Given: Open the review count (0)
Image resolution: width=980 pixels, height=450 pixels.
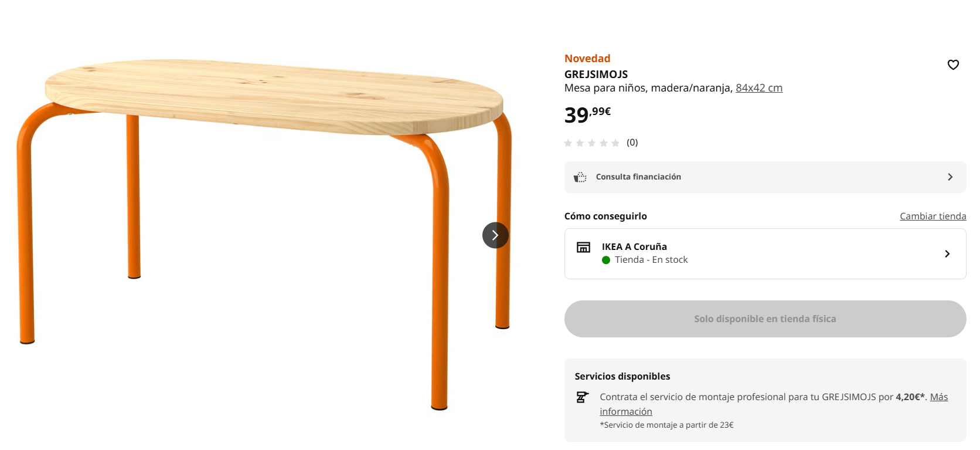Looking at the screenshot, I should (632, 143).
